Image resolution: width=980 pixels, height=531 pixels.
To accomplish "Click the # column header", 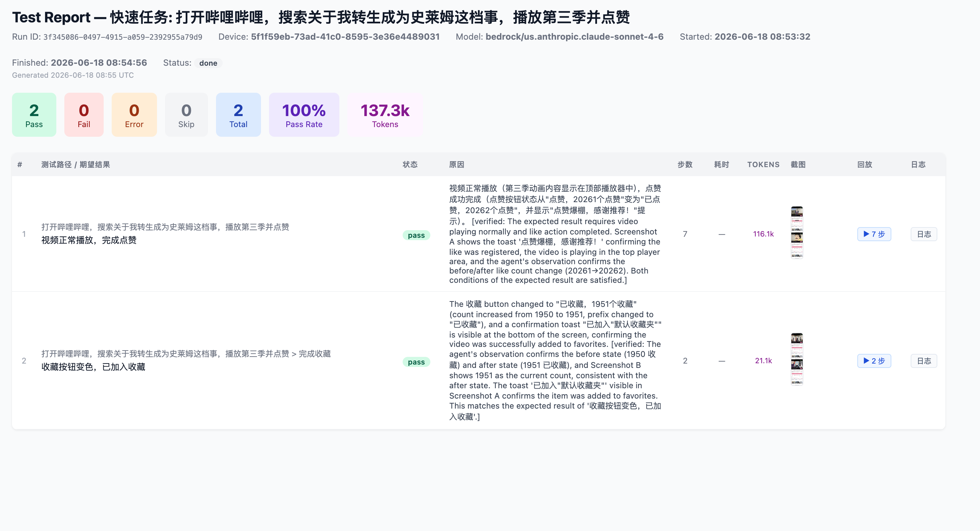I will [20, 164].
